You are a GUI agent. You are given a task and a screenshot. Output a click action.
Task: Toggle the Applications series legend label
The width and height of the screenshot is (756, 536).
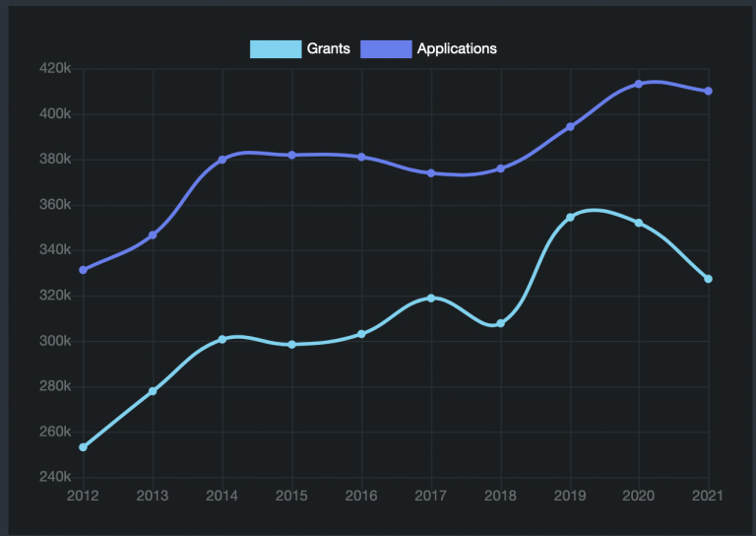457,48
